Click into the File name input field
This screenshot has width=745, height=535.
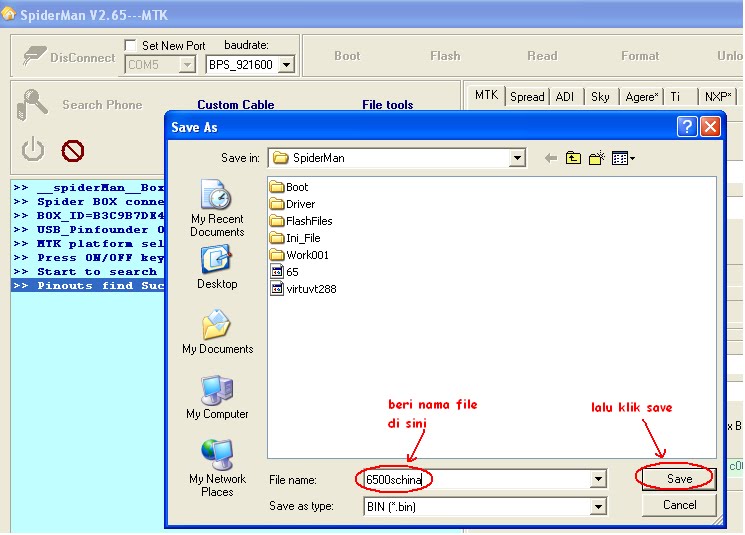coord(477,479)
